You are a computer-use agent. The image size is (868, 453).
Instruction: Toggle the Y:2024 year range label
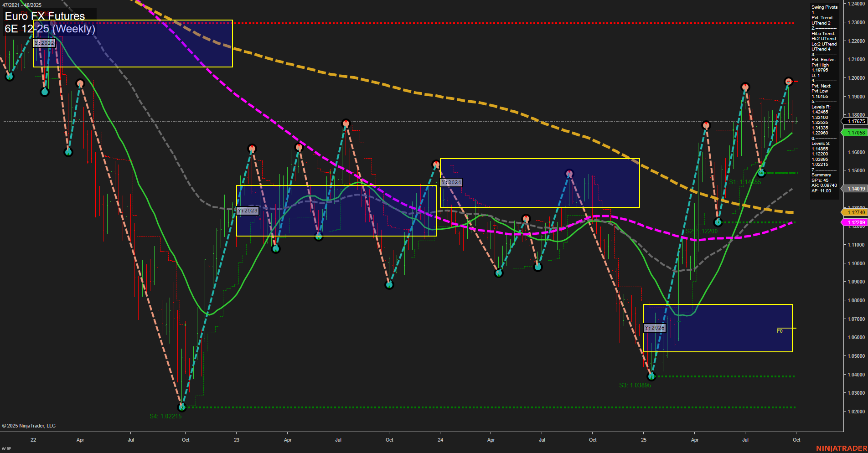click(451, 182)
